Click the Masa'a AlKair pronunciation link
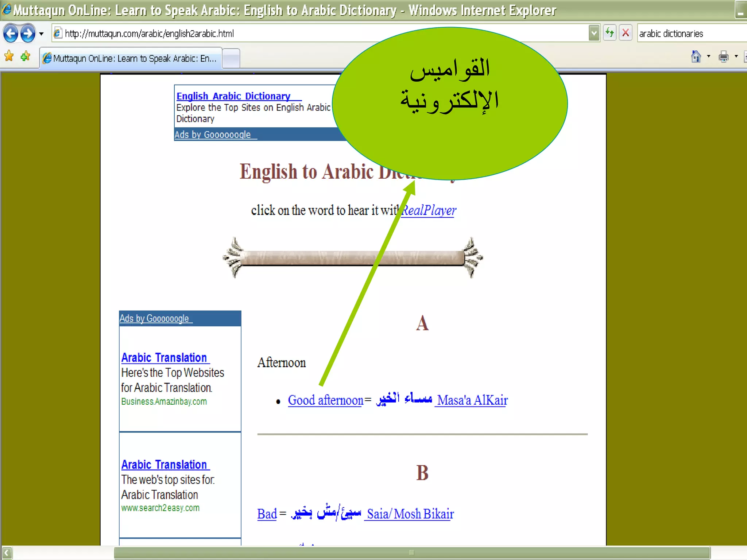This screenshot has height=560, width=747. (x=472, y=400)
